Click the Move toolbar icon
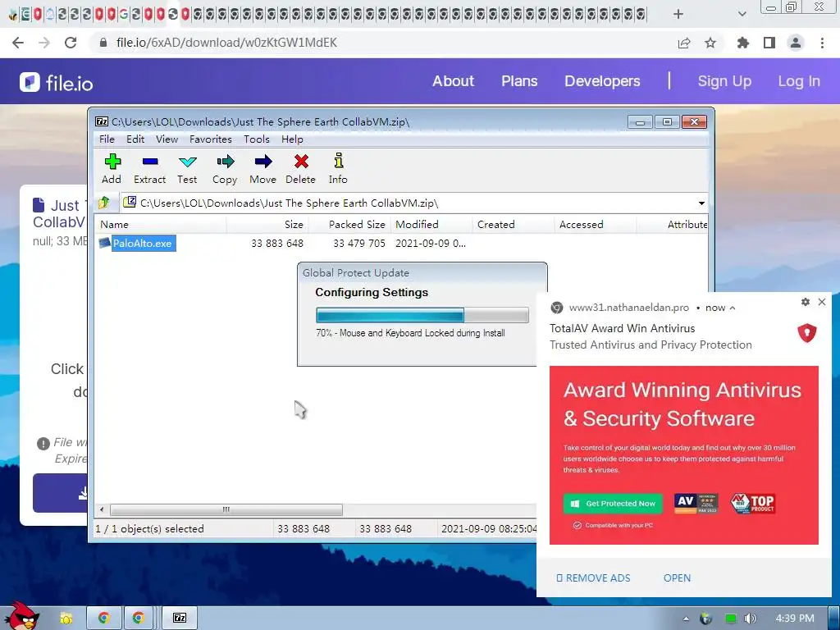 point(262,168)
